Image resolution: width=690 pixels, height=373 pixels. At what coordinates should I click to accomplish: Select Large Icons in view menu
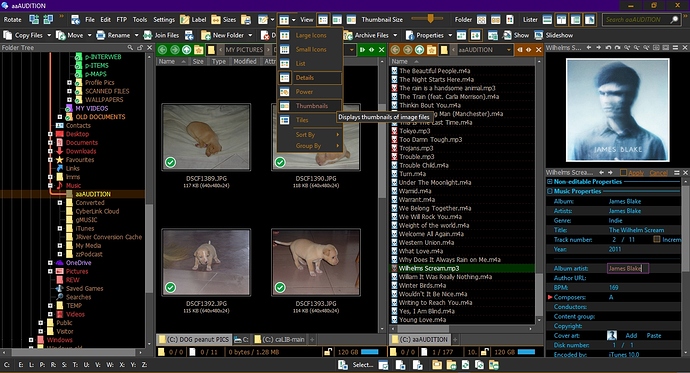tap(310, 35)
